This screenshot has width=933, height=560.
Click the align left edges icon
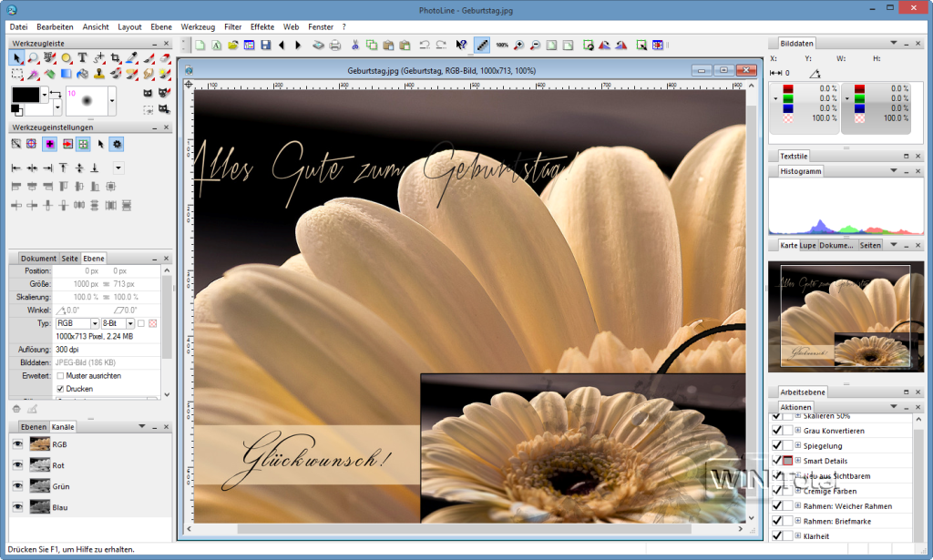tap(16, 168)
